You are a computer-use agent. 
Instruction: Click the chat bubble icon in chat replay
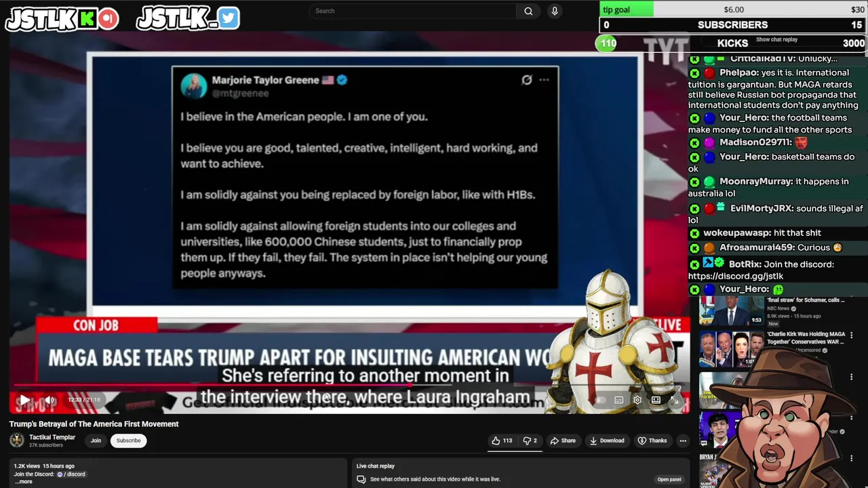[x=361, y=479]
